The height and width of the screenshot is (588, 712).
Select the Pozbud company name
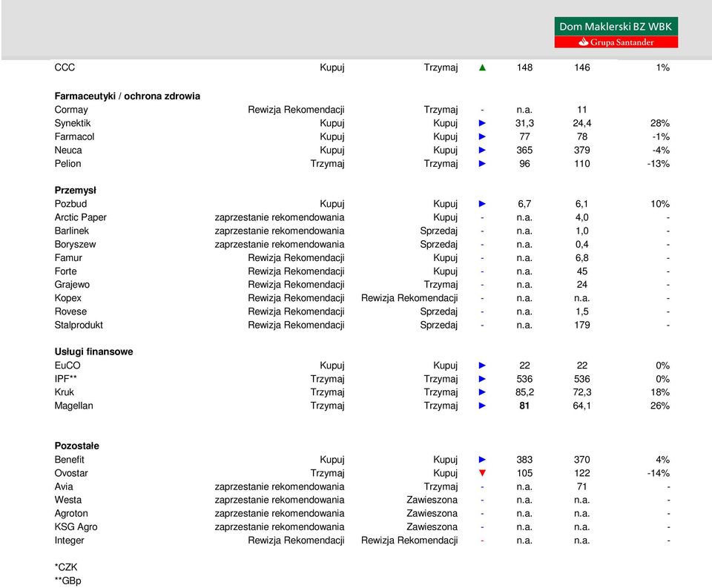(x=70, y=204)
